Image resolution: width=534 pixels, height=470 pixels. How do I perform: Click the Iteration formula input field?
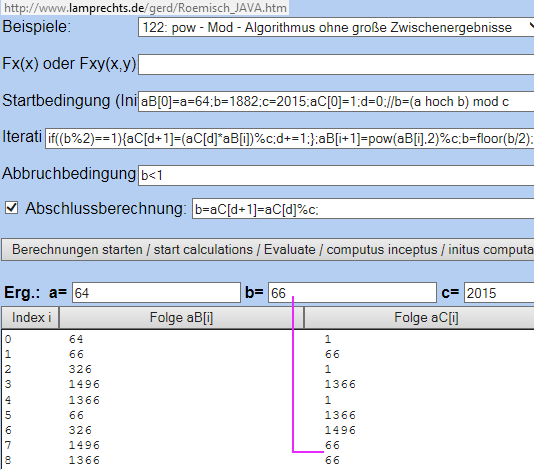[289, 138]
